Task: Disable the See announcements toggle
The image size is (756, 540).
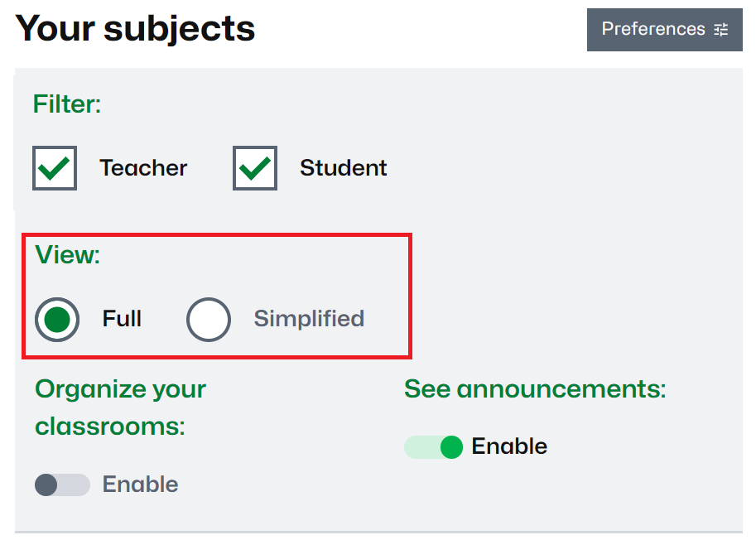Action: click(433, 447)
